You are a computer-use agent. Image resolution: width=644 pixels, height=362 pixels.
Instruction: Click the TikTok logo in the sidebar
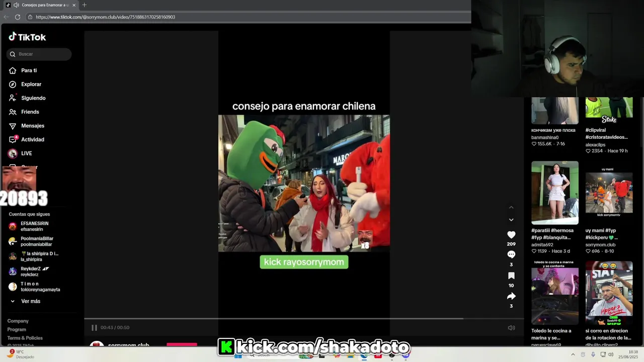pos(27,37)
